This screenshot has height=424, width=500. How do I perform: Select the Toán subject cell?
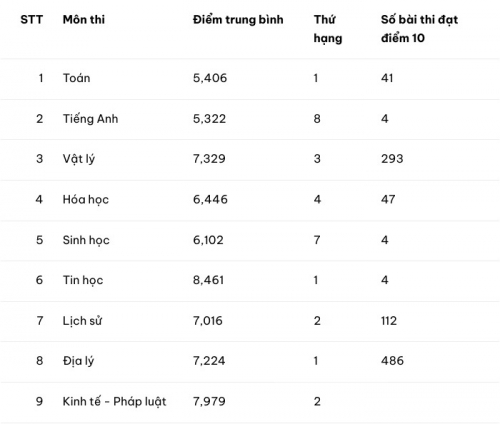[x=76, y=78]
